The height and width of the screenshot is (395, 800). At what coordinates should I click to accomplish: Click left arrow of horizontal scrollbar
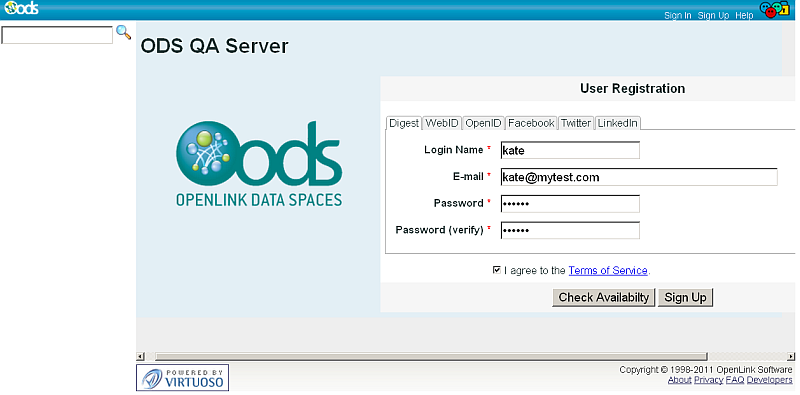pyautogui.click(x=140, y=356)
